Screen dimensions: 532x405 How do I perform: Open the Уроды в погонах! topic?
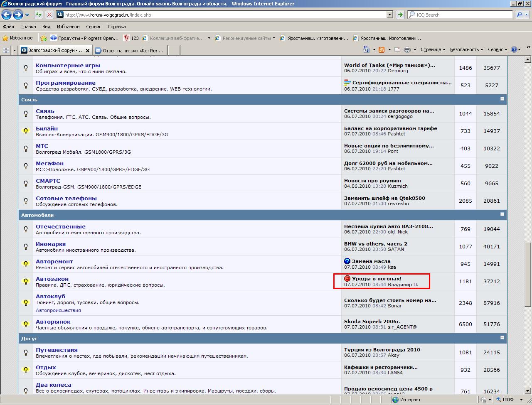[x=377, y=279]
